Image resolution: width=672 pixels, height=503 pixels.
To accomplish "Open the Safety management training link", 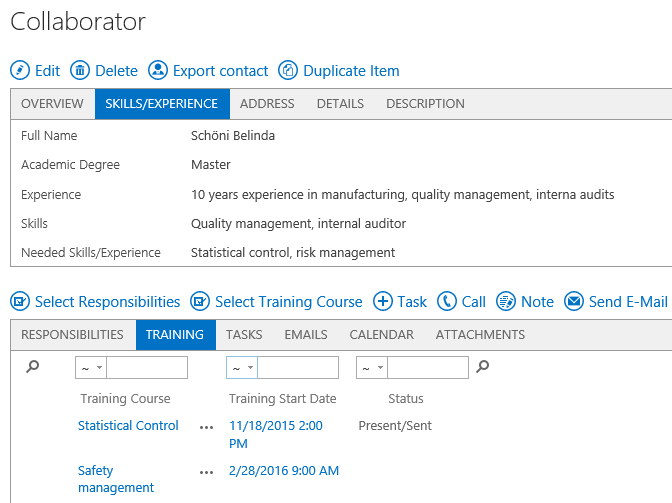I will pos(116,479).
